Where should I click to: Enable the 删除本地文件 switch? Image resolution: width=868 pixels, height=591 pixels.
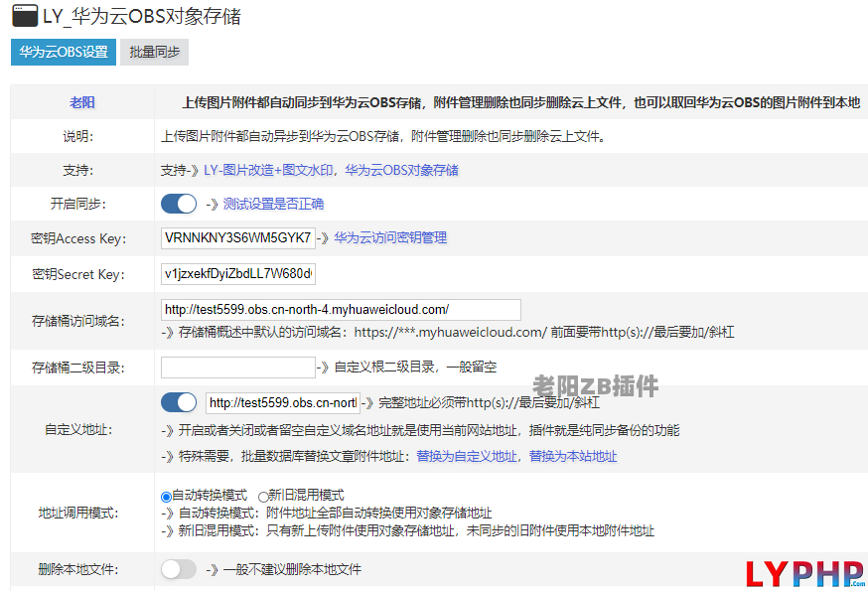click(179, 569)
